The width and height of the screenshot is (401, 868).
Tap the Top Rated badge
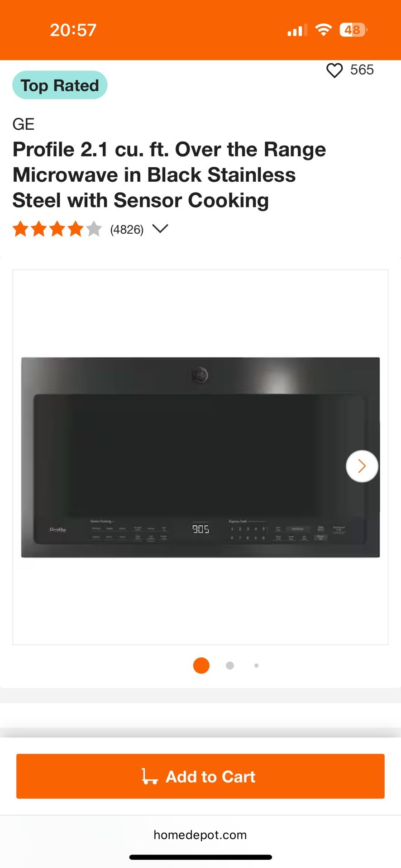coord(60,85)
